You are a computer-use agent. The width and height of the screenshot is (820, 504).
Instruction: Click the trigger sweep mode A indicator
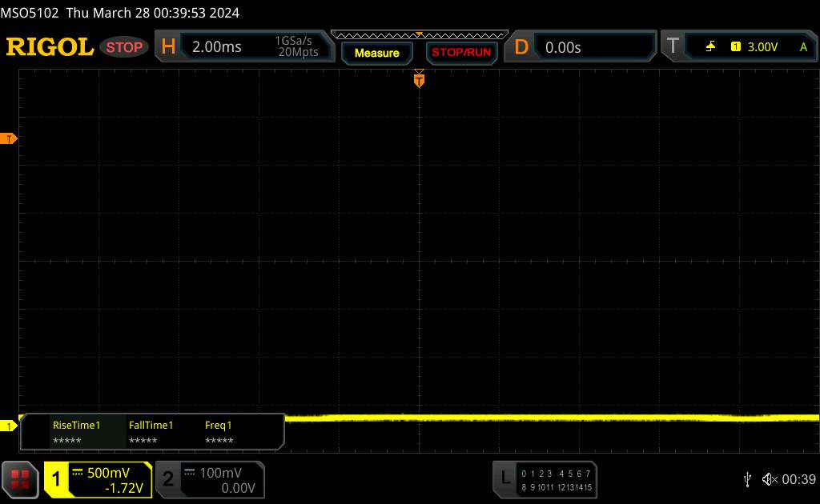(x=804, y=47)
